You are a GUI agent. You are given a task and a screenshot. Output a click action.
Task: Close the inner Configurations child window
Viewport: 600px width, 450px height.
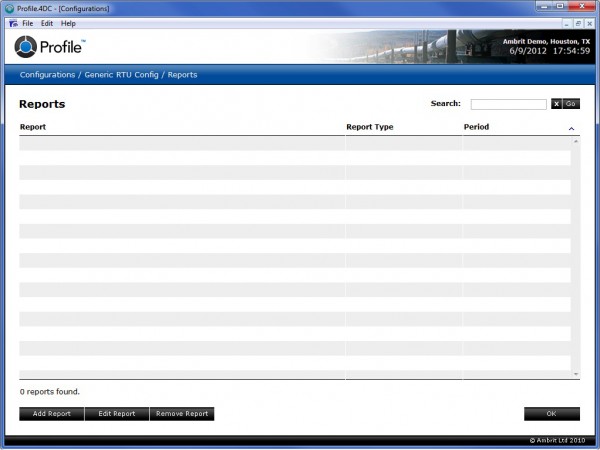(x=590, y=24)
